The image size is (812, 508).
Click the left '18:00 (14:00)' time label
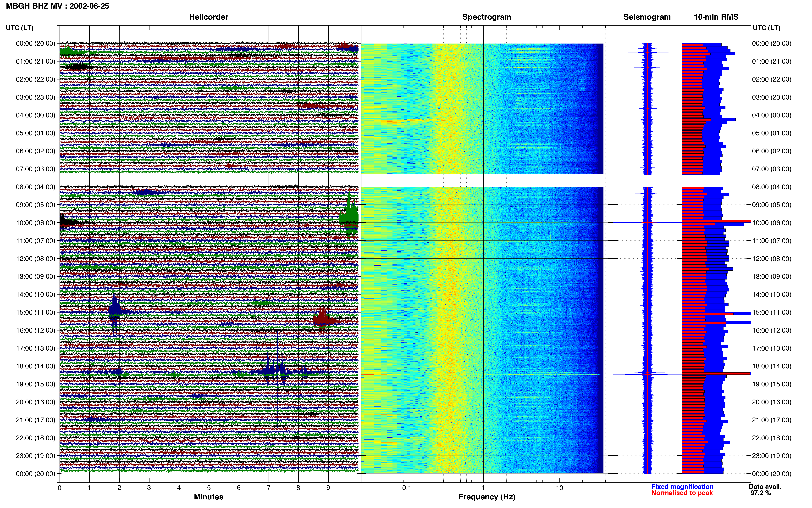(x=36, y=366)
